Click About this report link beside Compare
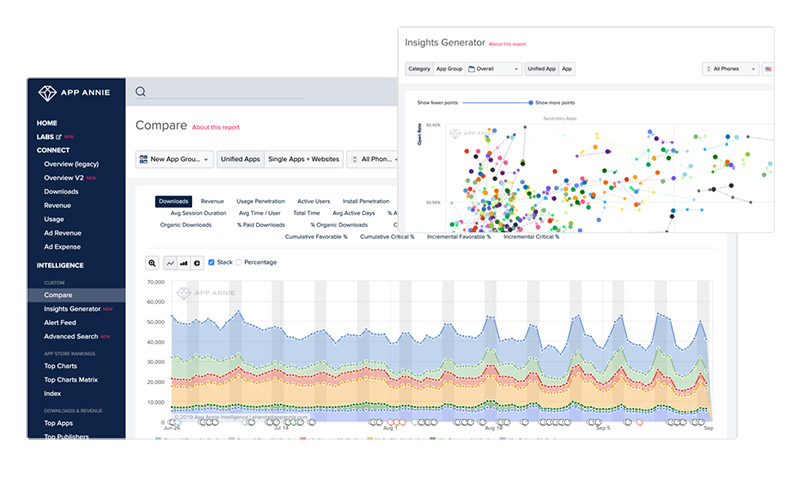Screen dimensions: 800x478 (215, 128)
